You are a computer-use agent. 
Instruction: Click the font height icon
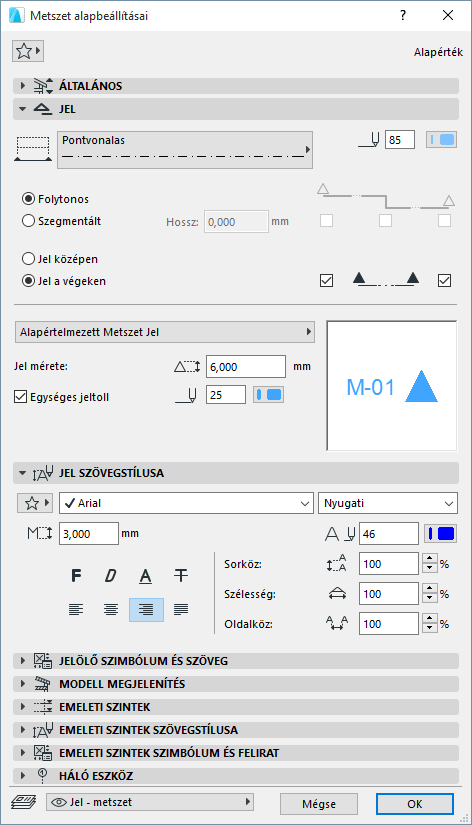click(x=39, y=534)
